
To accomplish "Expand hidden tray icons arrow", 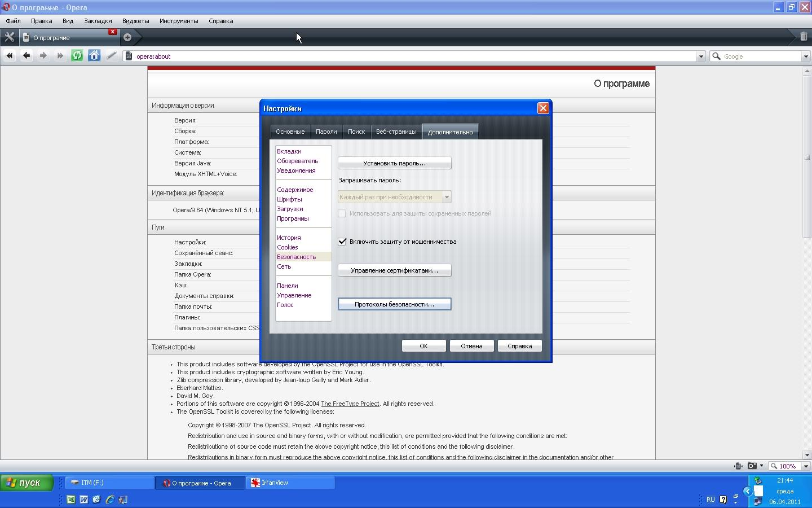I will click(748, 491).
